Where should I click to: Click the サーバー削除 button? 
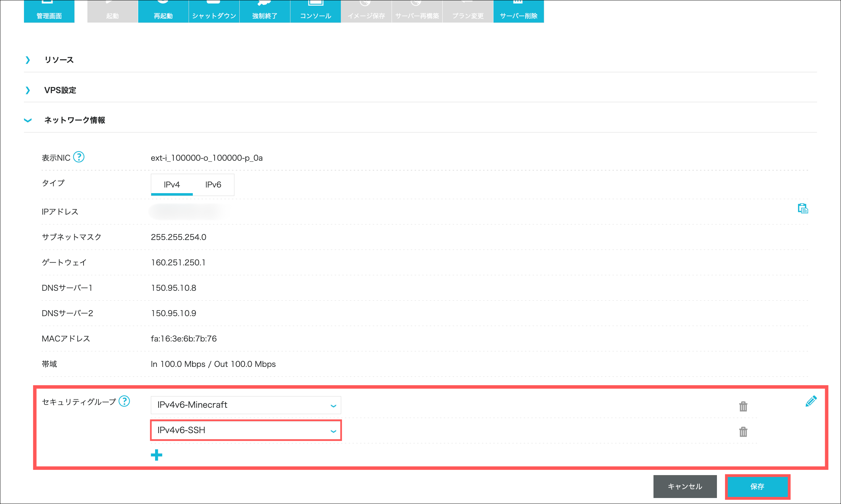click(518, 11)
